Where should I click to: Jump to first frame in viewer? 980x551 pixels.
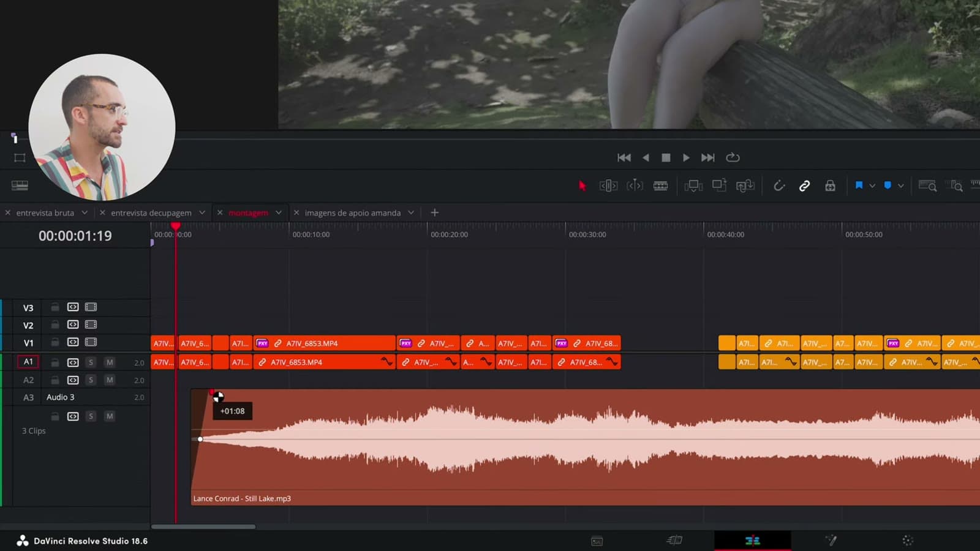coord(624,157)
